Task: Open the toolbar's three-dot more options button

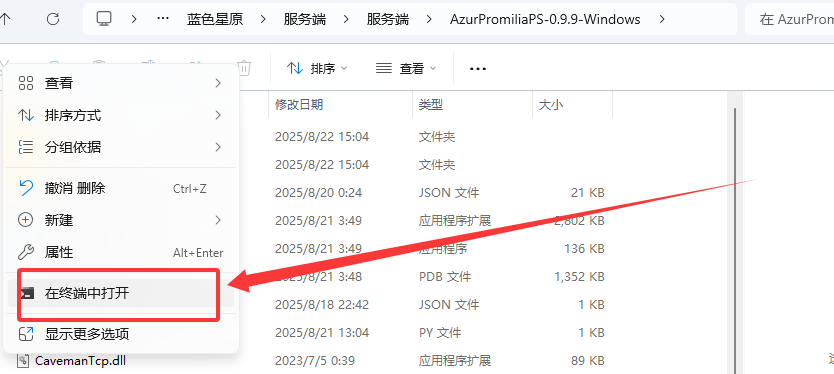Action: tap(478, 69)
